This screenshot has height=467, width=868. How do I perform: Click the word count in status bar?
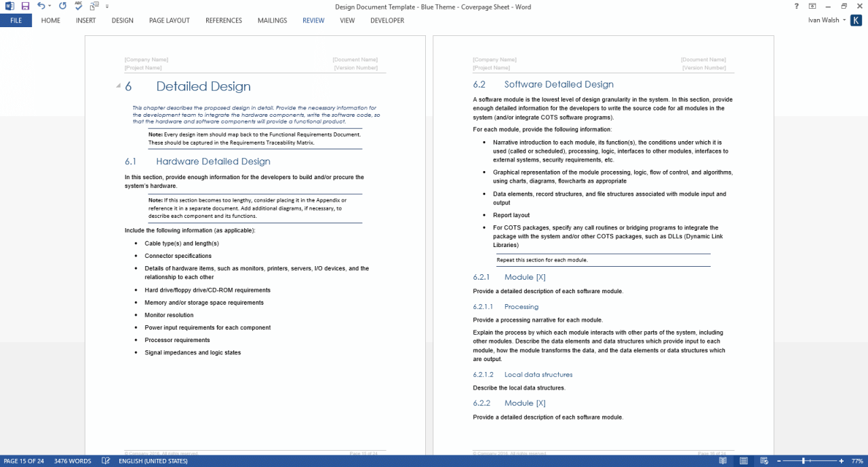tap(72, 460)
